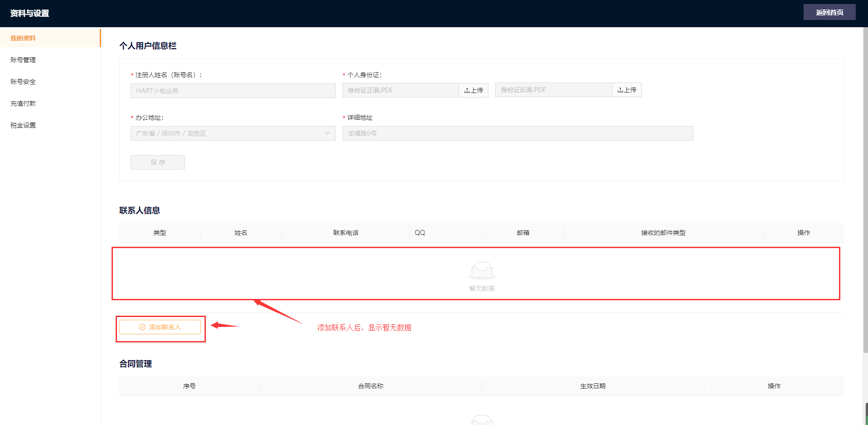
Task: Click the 详细地址 text field
Action: (x=517, y=133)
